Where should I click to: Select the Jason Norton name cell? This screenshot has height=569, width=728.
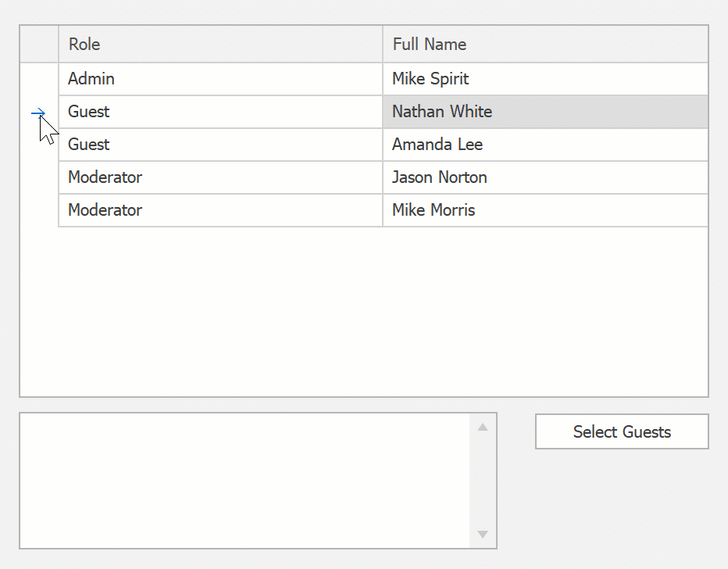[545, 177]
